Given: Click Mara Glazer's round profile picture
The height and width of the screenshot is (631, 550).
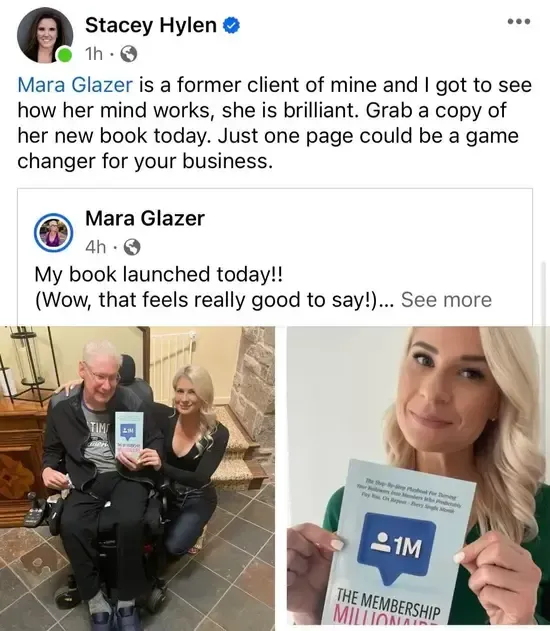Looking at the screenshot, I should click(54, 233).
